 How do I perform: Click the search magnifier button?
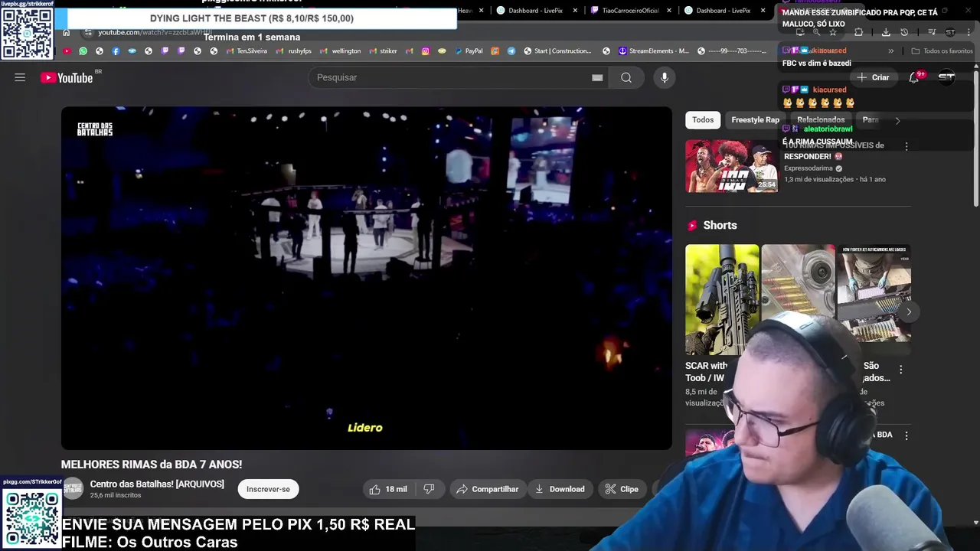coord(626,77)
